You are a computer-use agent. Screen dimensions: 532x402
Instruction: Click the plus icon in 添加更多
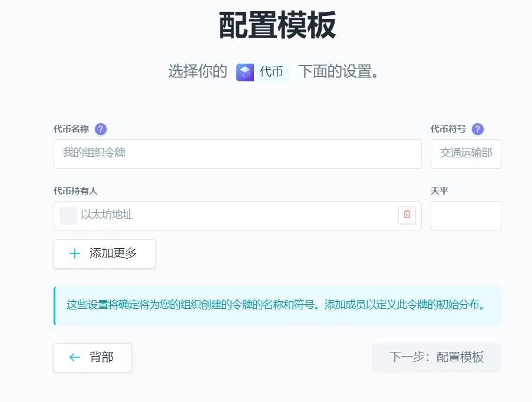coord(75,254)
